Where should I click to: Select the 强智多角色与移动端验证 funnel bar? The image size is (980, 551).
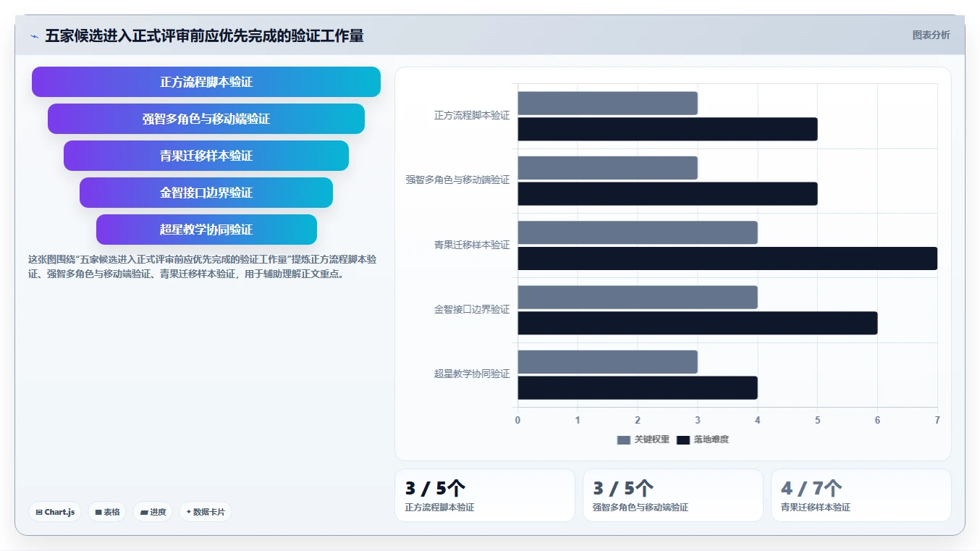206,119
